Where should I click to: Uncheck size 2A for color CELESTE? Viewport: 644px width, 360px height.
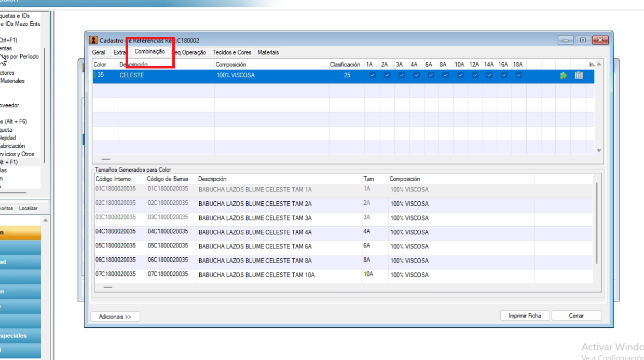[387, 75]
